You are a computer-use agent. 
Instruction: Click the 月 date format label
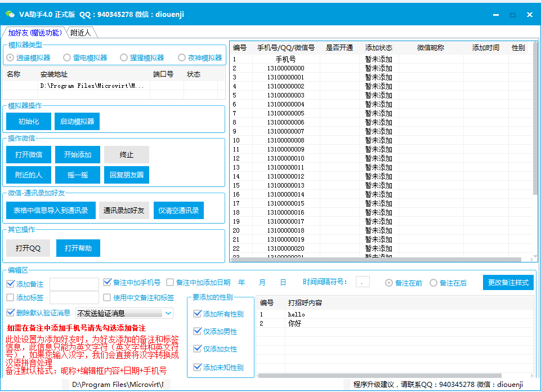262,282
